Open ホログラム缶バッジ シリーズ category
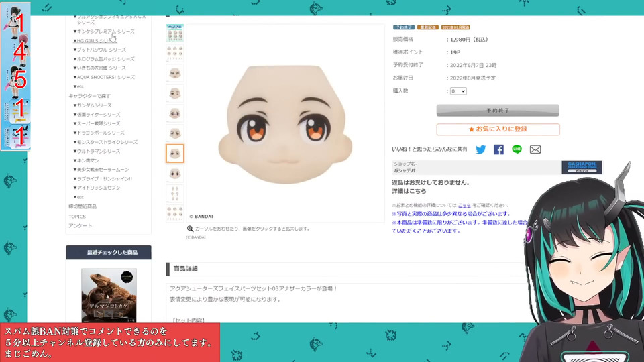The width and height of the screenshot is (644, 362). (x=105, y=59)
